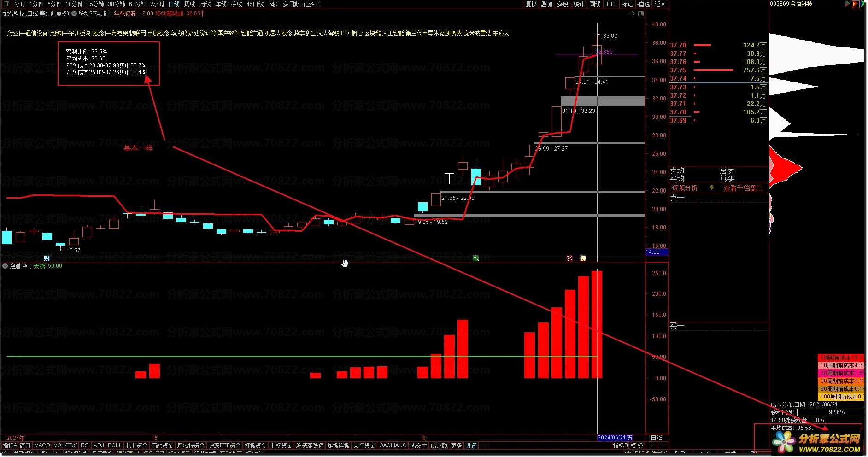The height and width of the screenshot is (457, 868).
Task: Open the F10 company info
Action: pos(611,4)
